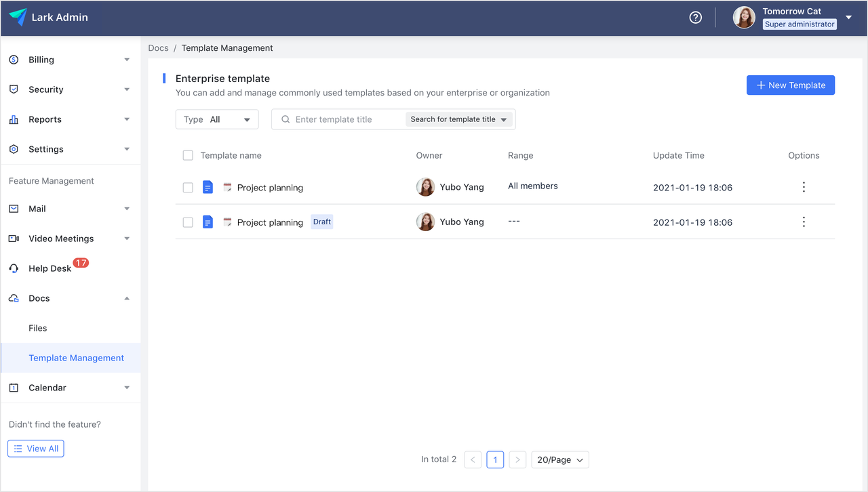Image resolution: width=868 pixels, height=492 pixels.
Task: Click the Enter template title search field
Action: 347,119
